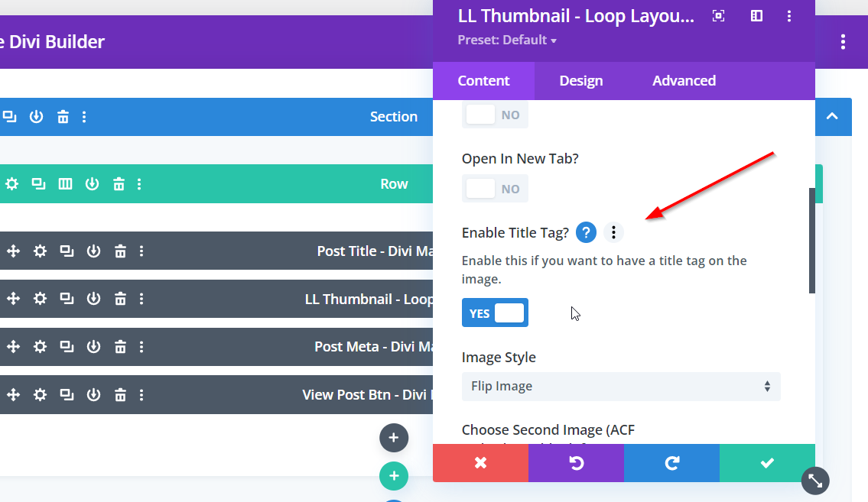Discard changes with the red X button
The height and width of the screenshot is (502, 868).
click(480, 463)
